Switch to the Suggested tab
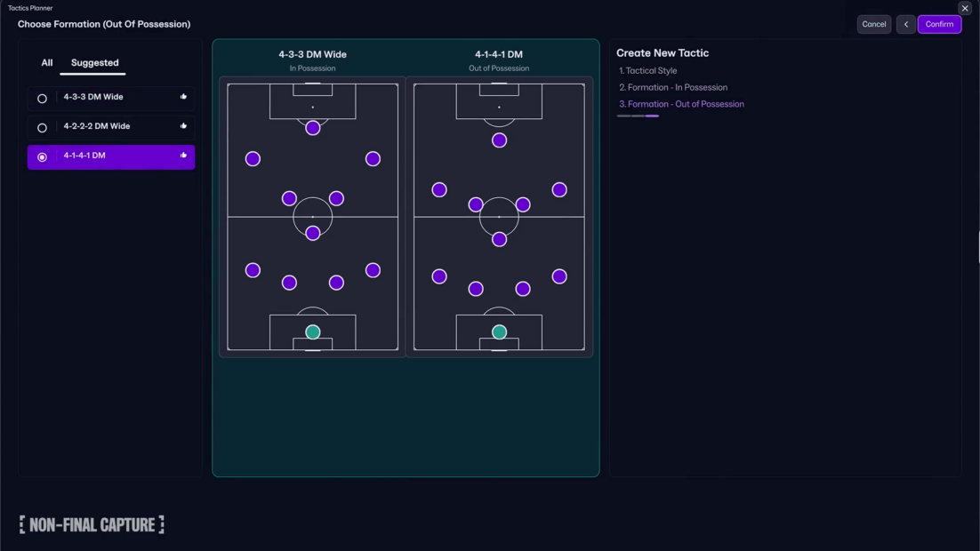This screenshot has height=551, width=980. 92,63
